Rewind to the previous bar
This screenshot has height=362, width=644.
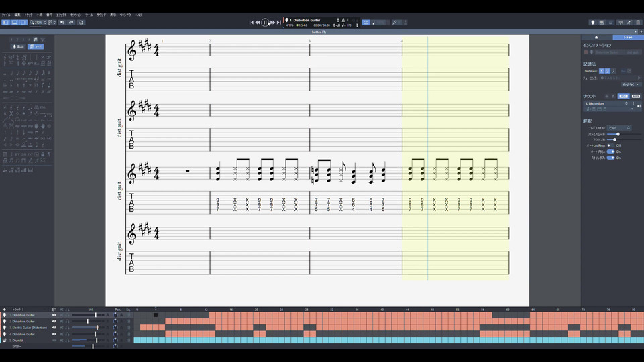258,23
